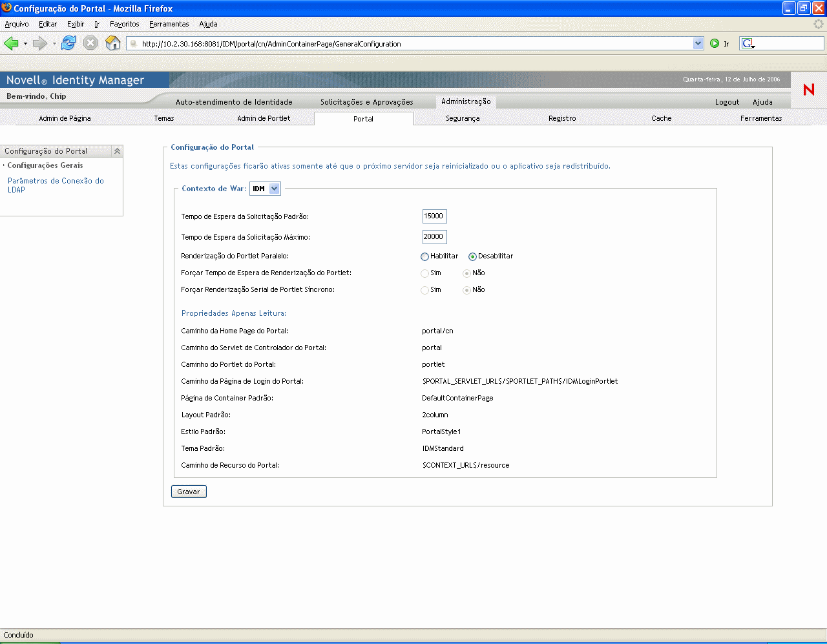
Task: Choose Não for Forçar Tempo de Espera de Renderização
Action: (466, 273)
